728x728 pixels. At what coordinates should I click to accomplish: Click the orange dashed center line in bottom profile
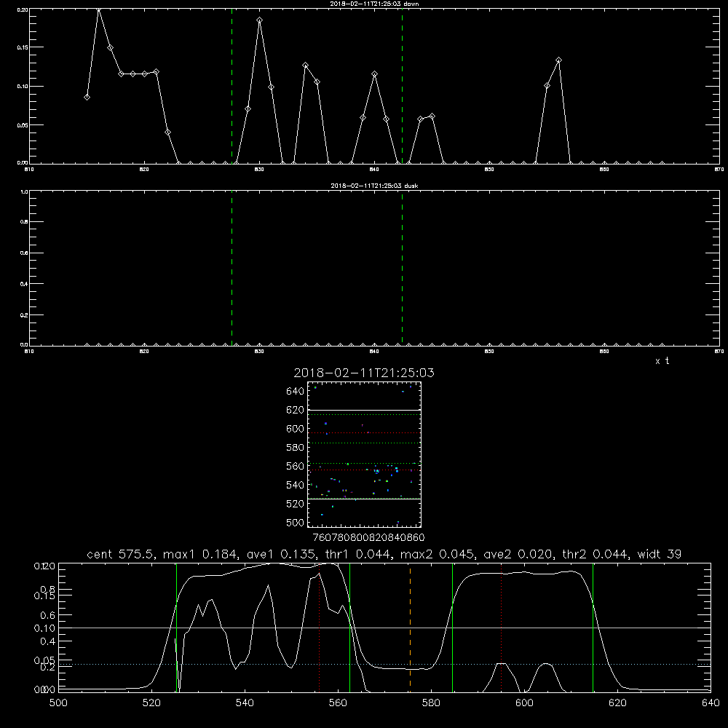[410, 628]
